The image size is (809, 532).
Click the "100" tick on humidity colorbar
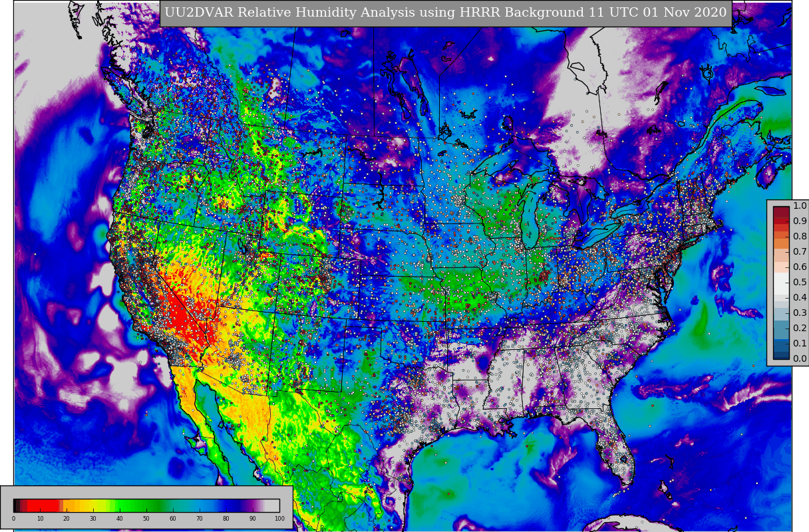(279, 519)
